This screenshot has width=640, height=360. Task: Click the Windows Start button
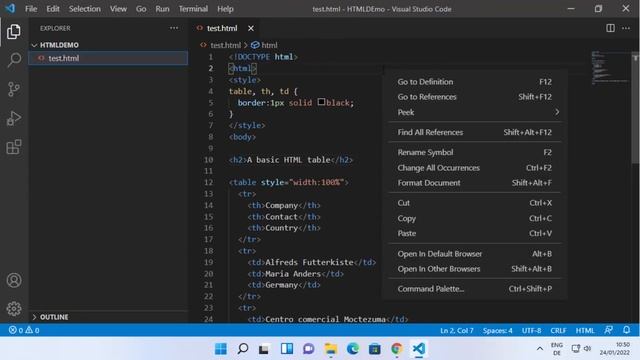click(x=221, y=349)
